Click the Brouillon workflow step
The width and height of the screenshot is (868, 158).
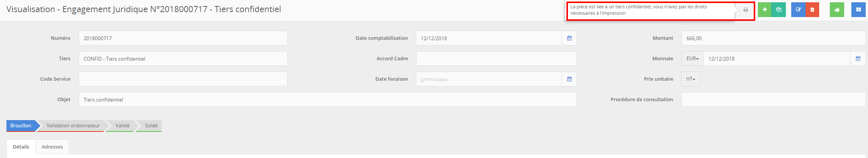[x=21, y=126]
